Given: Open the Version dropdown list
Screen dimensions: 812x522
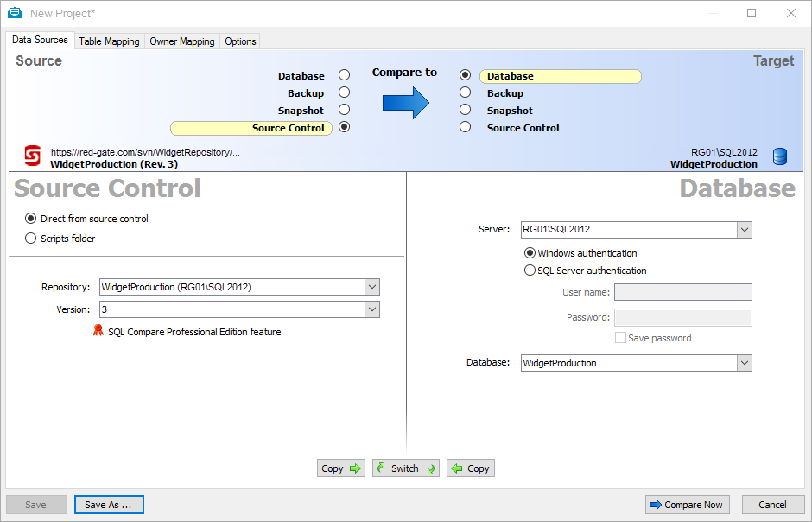Looking at the screenshot, I should (371, 309).
